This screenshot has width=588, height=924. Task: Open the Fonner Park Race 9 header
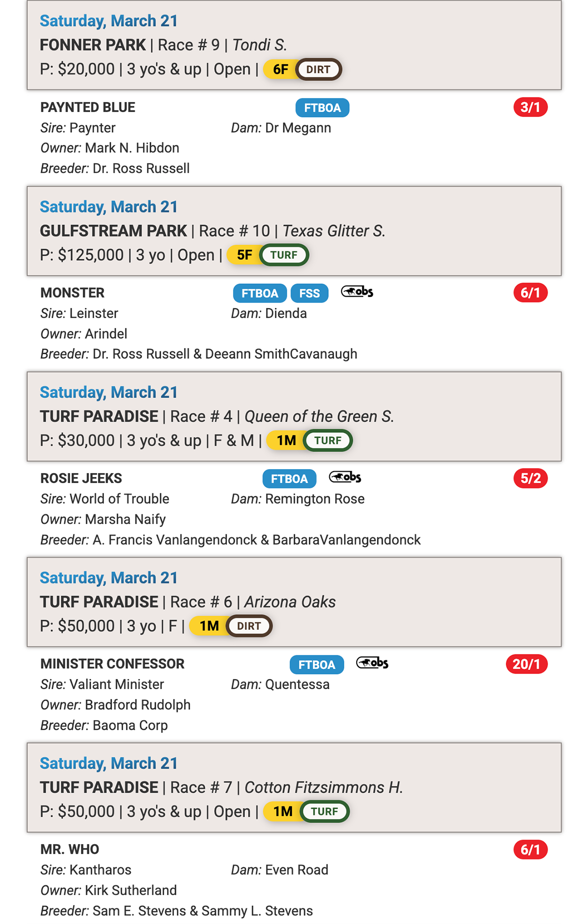tap(294, 45)
